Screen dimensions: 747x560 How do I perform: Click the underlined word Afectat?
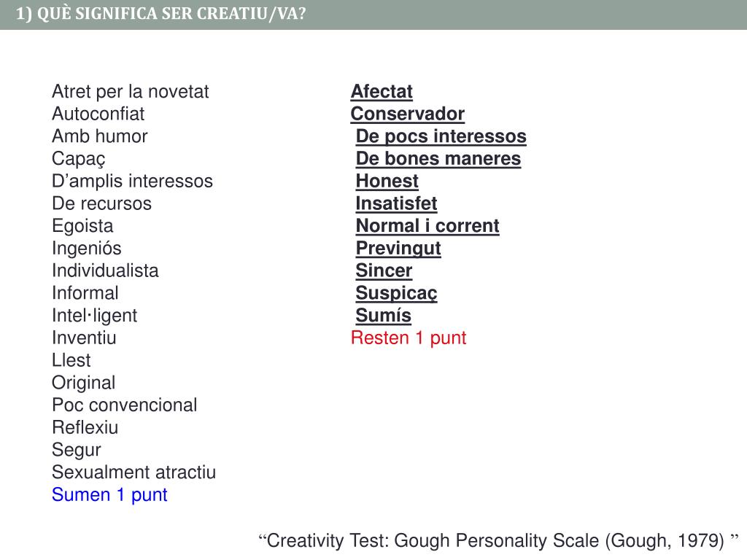pos(382,92)
